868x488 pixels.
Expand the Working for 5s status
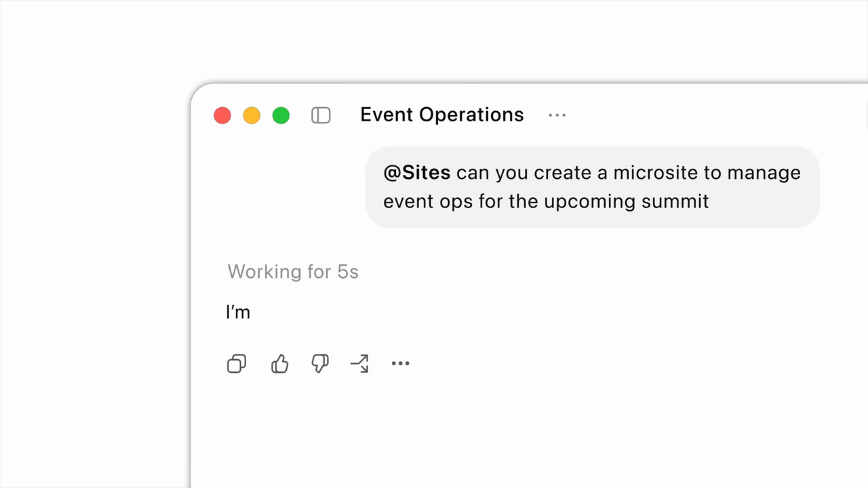pyautogui.click(x=293, y=272)
